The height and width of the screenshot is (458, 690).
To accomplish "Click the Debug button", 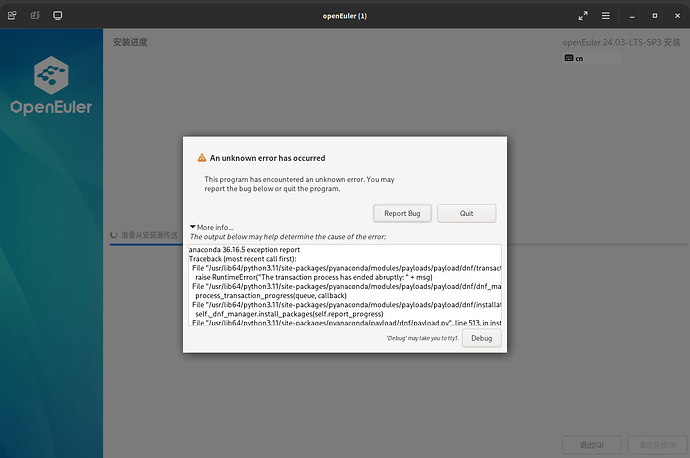I will [x=481, y=339].
